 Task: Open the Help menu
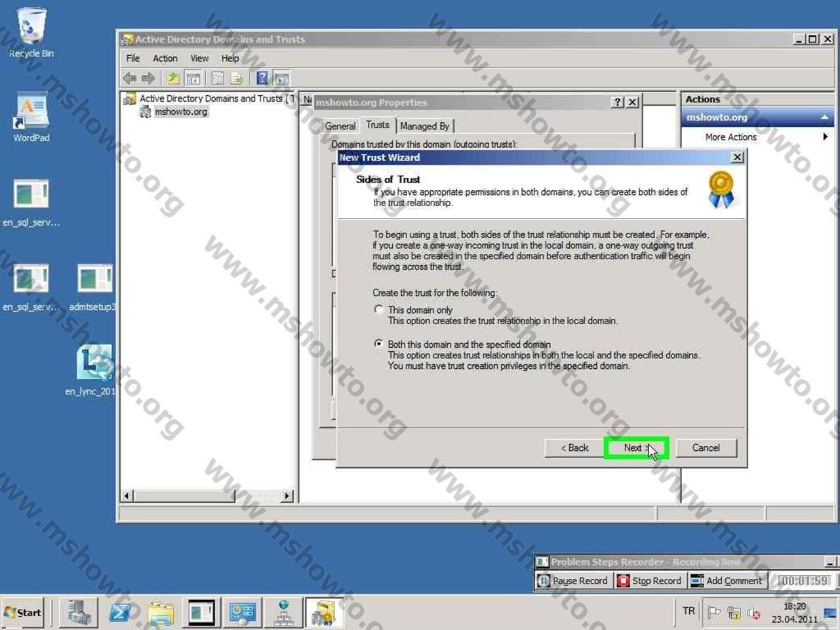(230, 58)
